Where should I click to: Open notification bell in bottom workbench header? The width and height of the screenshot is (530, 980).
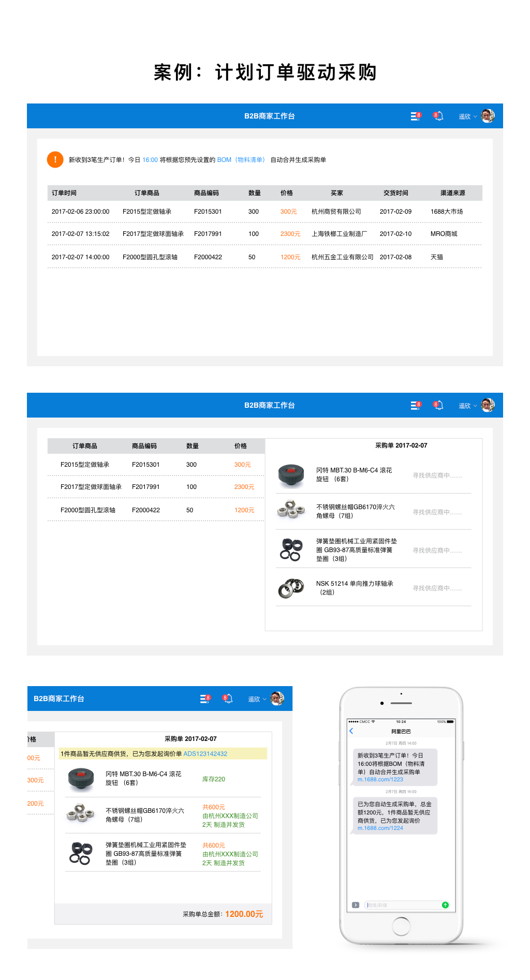tap(227, 699)
